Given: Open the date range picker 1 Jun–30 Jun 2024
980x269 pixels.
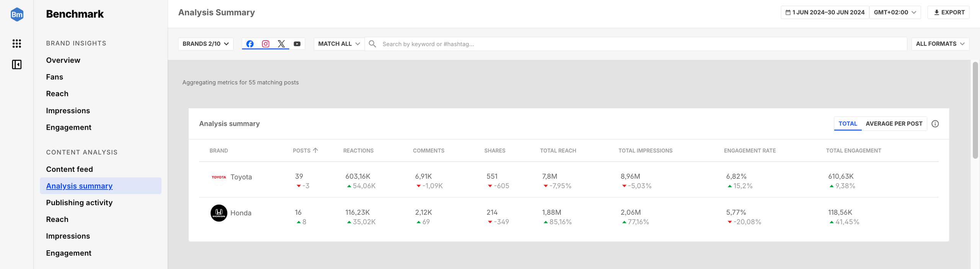Looking at the screenshot, I should [x=825, y=12].
